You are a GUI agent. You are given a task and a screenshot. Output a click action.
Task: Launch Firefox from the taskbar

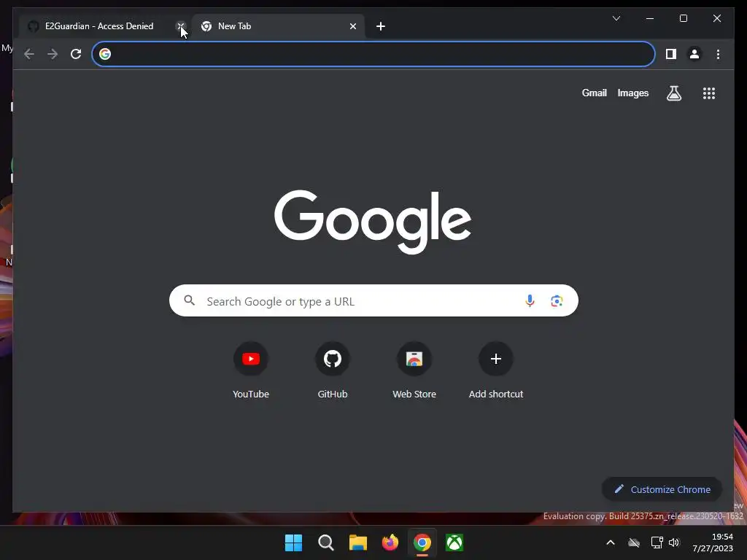point(390,542)
